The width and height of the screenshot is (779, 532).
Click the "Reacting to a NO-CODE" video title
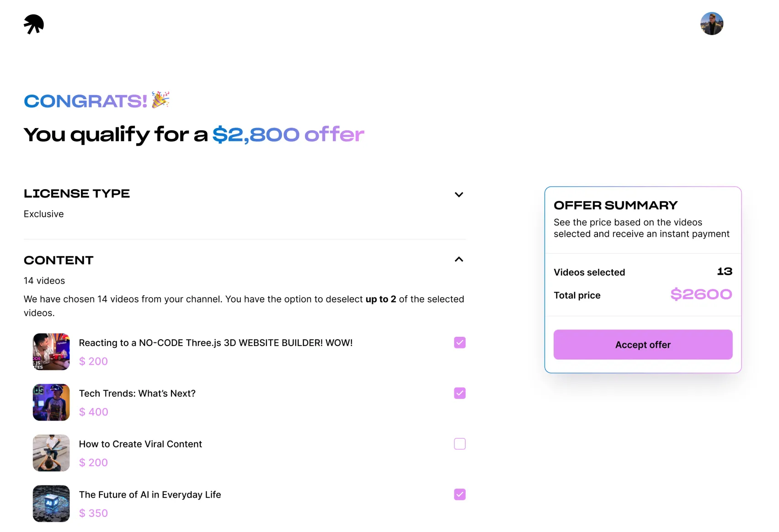[215, 343]
